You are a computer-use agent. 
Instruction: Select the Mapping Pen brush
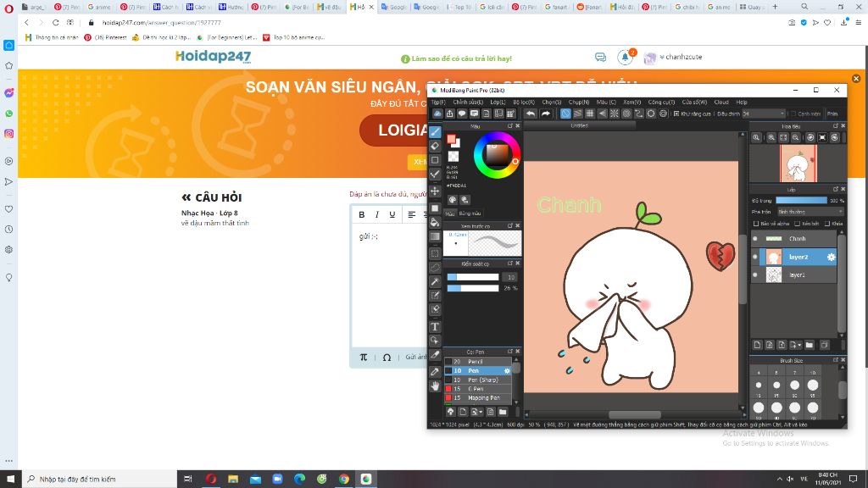[479, 398]
